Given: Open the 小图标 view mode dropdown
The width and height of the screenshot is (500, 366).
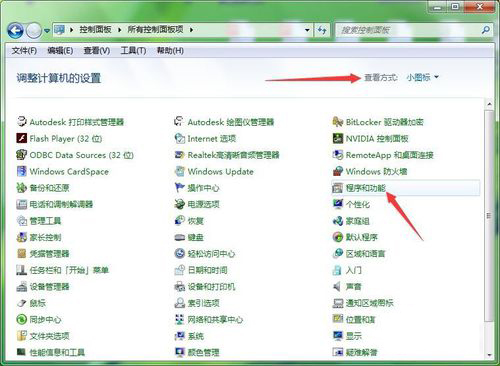Looking at the screenshot, I should [422, 77].
